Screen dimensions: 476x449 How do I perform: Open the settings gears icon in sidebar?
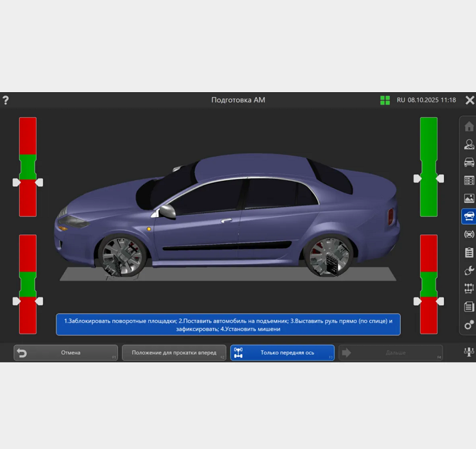pos(469,325)
